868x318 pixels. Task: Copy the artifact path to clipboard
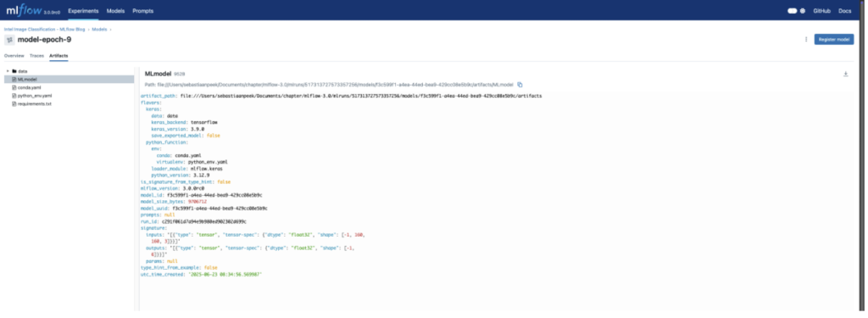(520, 85)
